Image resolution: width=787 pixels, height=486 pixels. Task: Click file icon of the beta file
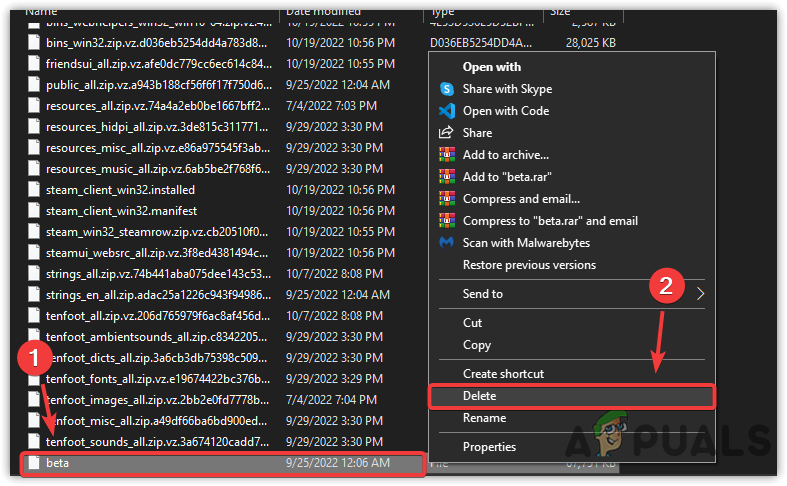(34, 463)
